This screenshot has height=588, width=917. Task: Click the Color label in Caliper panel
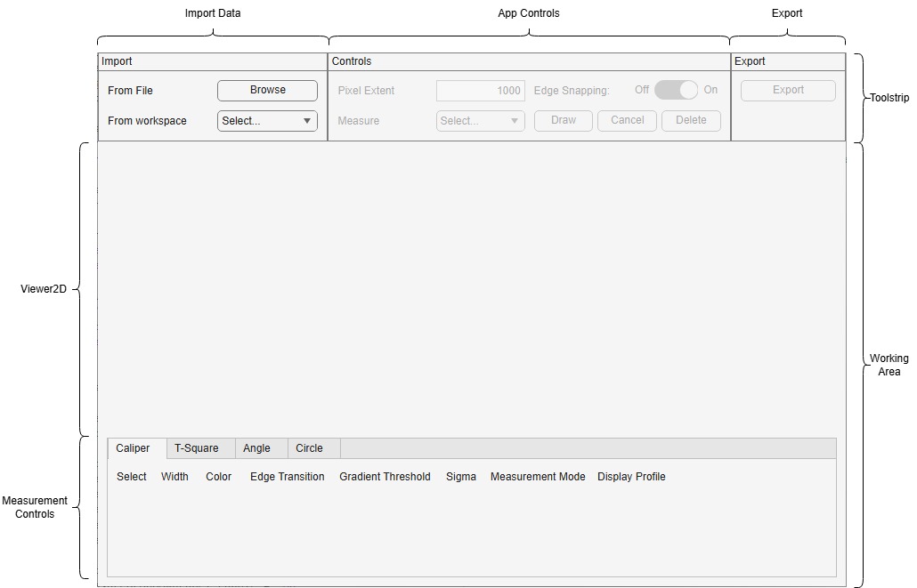pos(219,477)
